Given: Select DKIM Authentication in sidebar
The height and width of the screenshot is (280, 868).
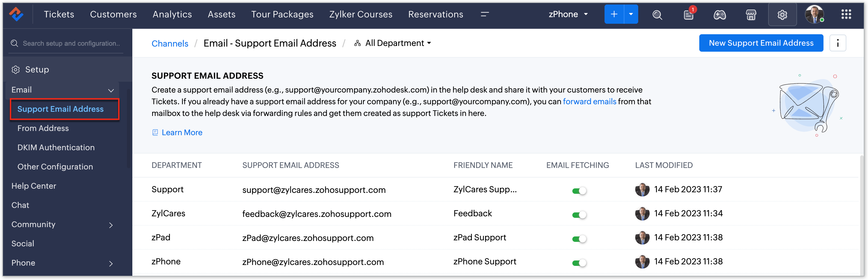Looking at the screenshot, I should (56, 148).
